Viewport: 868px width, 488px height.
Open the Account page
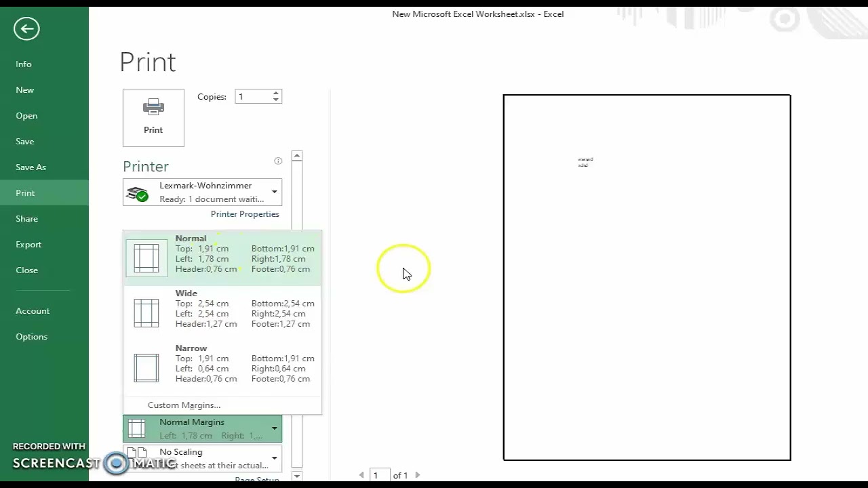(x=44, y=310)
